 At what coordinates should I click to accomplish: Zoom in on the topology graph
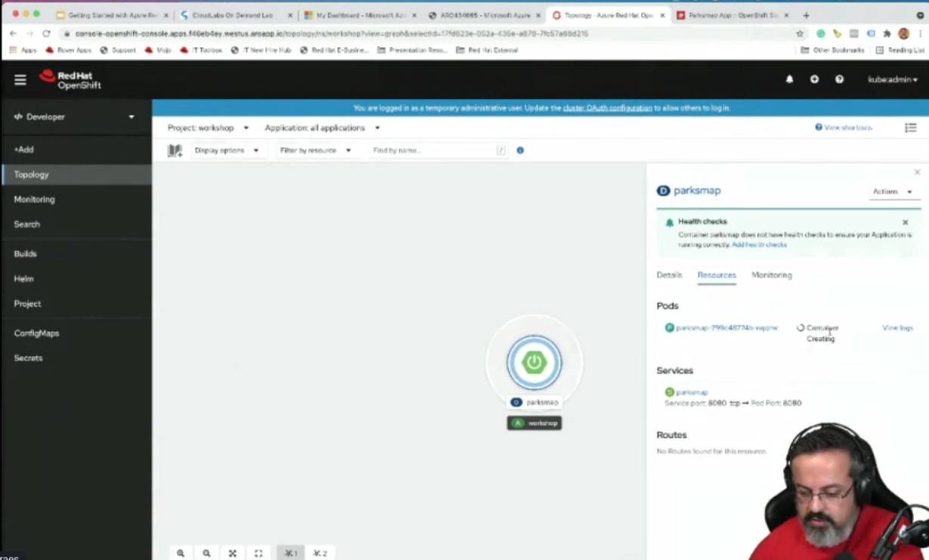[181, 553]
